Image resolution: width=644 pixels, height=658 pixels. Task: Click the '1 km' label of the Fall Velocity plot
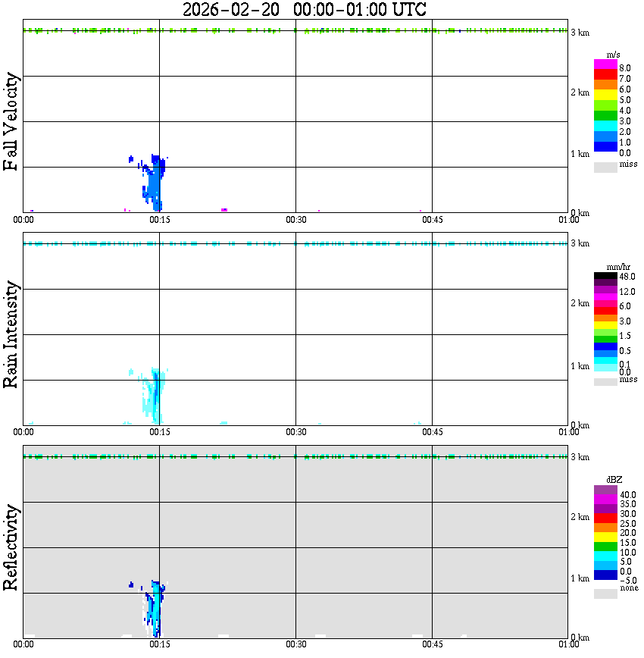tap(580, 154)
